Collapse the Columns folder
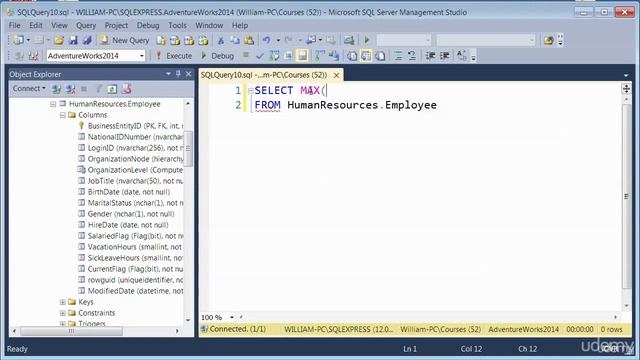 (62, 115)
